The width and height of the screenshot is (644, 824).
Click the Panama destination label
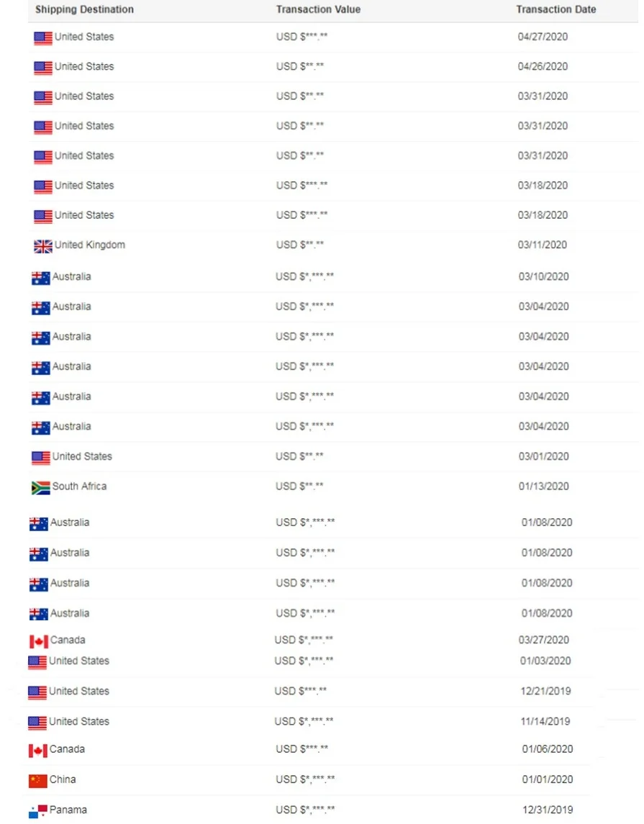coord(68,810)
